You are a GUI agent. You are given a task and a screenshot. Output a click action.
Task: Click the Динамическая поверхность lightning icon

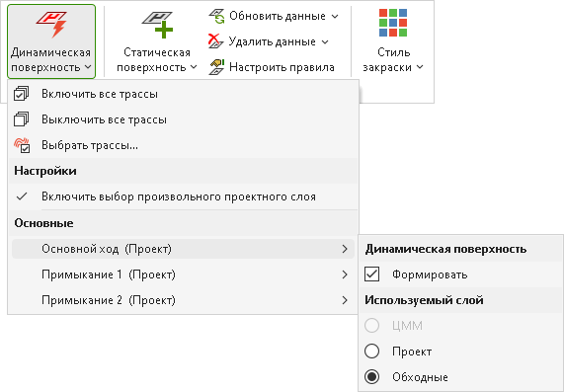(51, 24)
